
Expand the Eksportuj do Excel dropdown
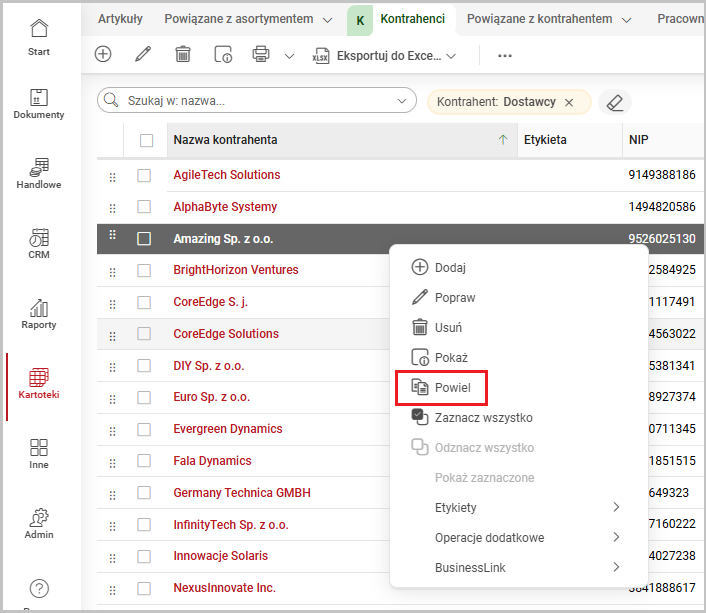point(451,56)
